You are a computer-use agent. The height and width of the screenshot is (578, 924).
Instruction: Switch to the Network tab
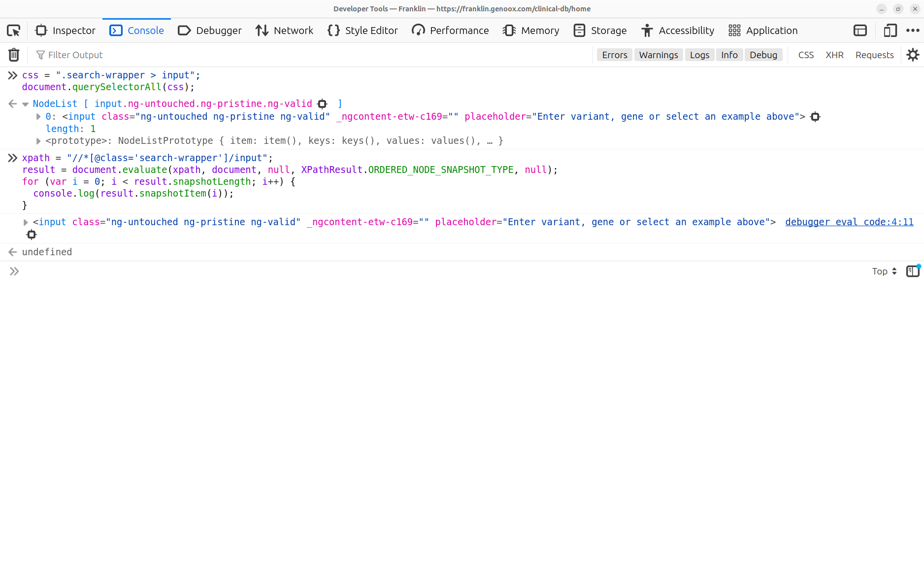[285, 30]
